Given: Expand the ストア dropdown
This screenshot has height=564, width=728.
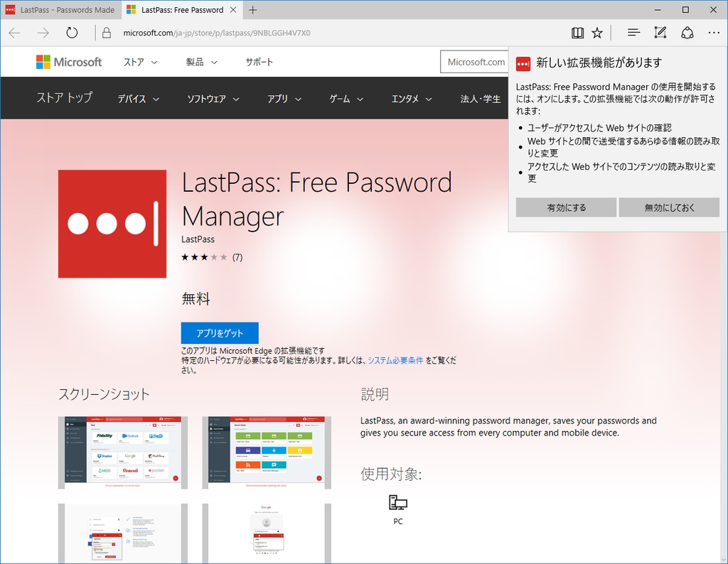Looking at the screenshot, I should tap(140, 62).
